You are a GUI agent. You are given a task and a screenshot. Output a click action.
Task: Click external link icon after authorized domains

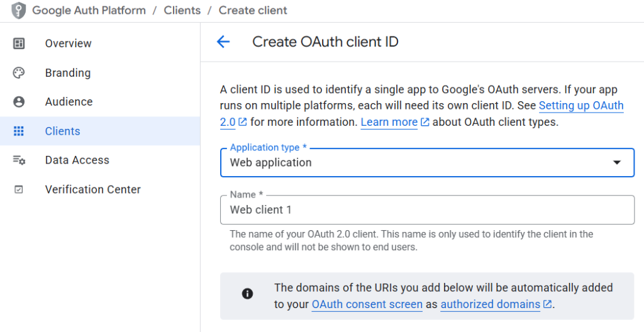(547, 304)
